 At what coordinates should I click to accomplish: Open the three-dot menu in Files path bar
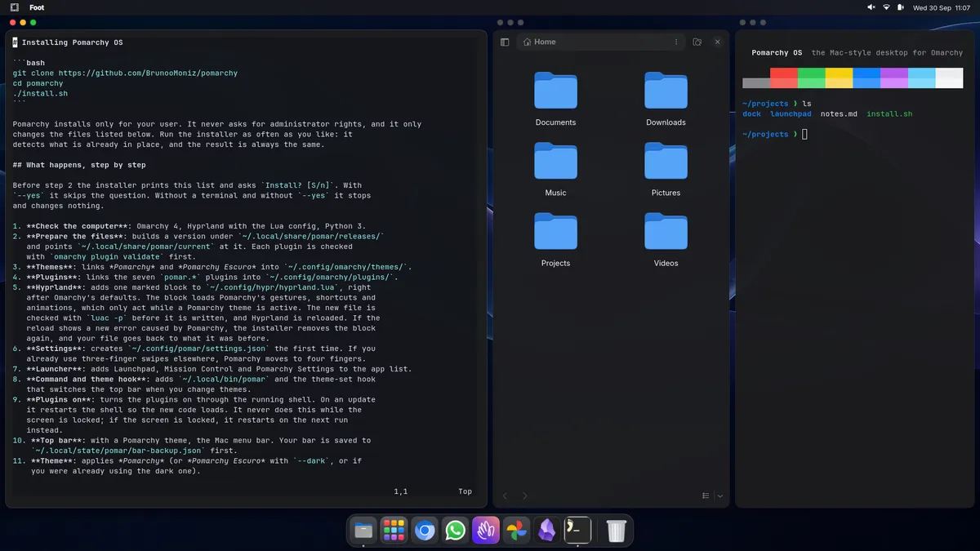[x=675, y=42]
